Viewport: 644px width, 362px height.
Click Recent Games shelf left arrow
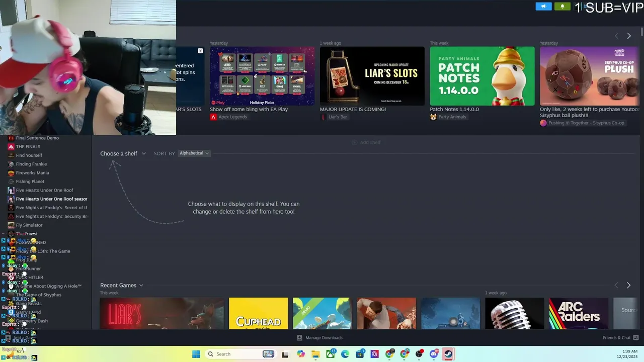[x=616, y=285]
